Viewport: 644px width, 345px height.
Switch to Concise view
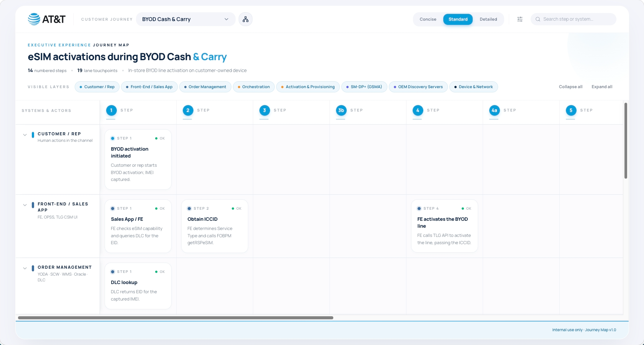(x=428, y=19)
